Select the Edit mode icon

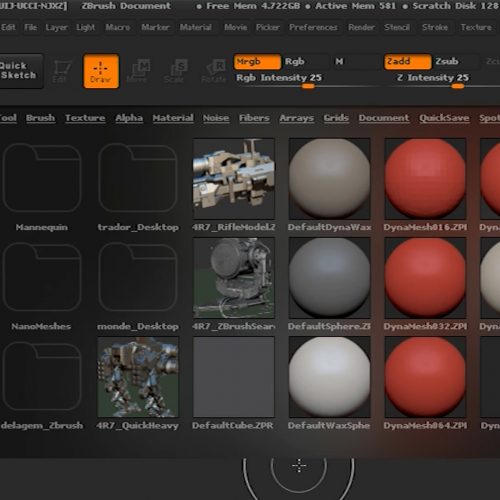[x=62, y=71]
